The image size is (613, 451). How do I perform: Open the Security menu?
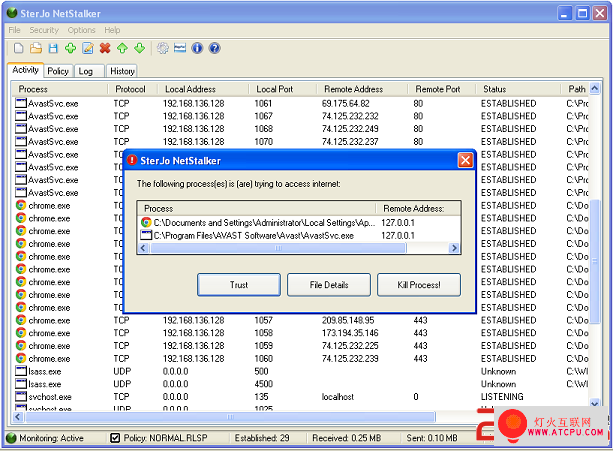(44, 30)
